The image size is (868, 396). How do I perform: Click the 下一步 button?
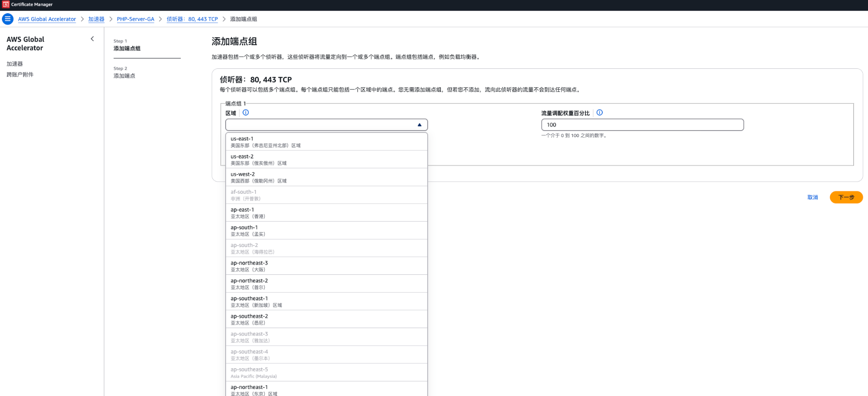[x=846, y=198]
